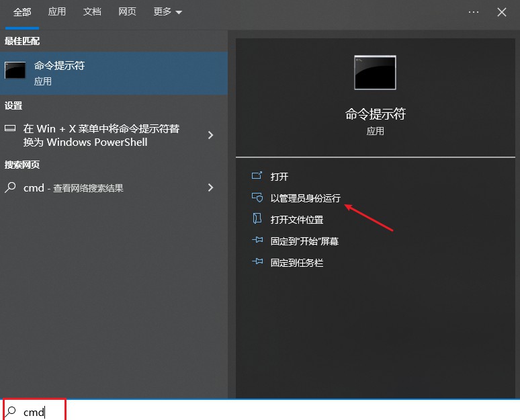
Task: Choose 固定到任务栏
Action: [297, 263]
